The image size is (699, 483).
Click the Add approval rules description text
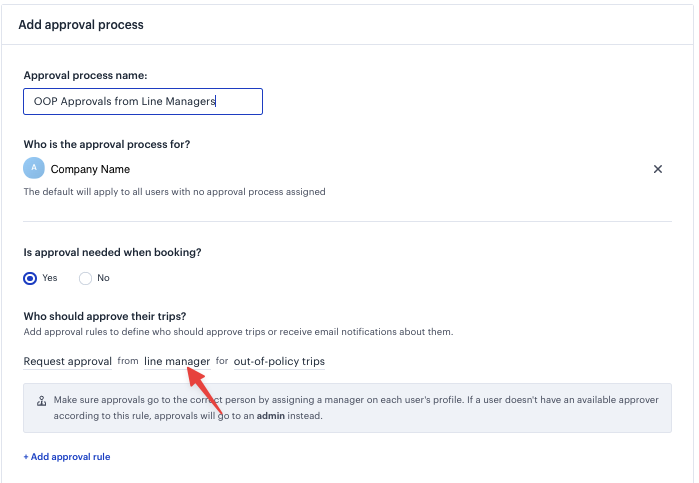coord(238,332)
